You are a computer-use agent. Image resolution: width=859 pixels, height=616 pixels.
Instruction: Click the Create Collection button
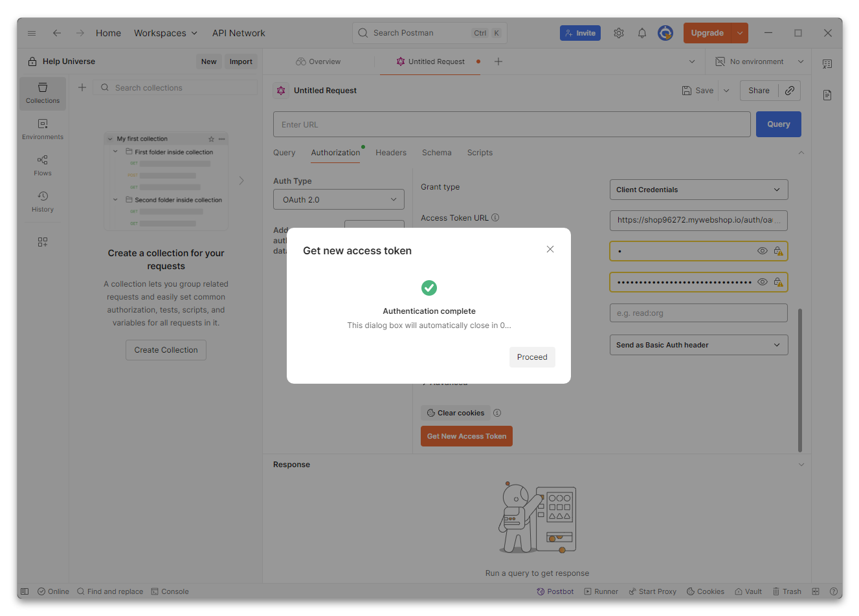tap(166, 350)
